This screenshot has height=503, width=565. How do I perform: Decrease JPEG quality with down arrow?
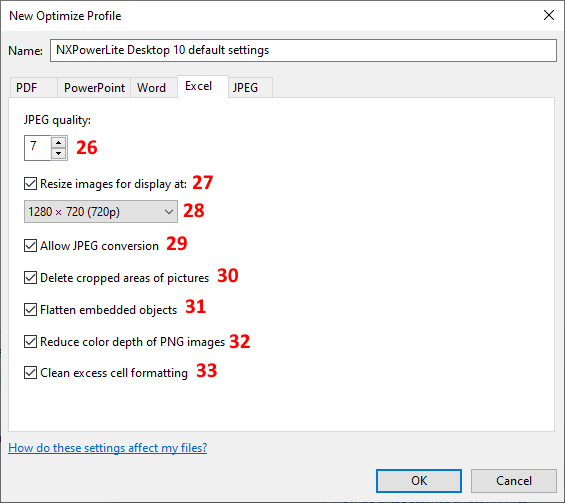coord(58,153)
